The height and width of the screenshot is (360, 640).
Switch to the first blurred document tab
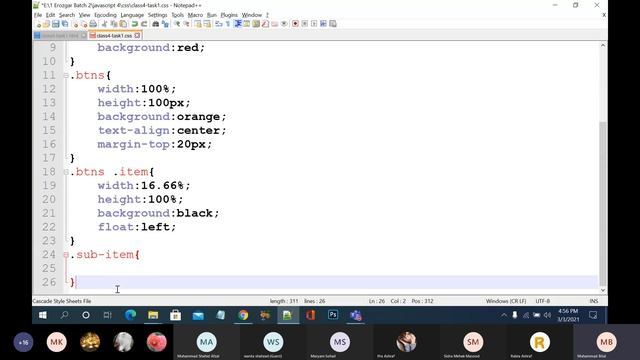coord(60,36)
